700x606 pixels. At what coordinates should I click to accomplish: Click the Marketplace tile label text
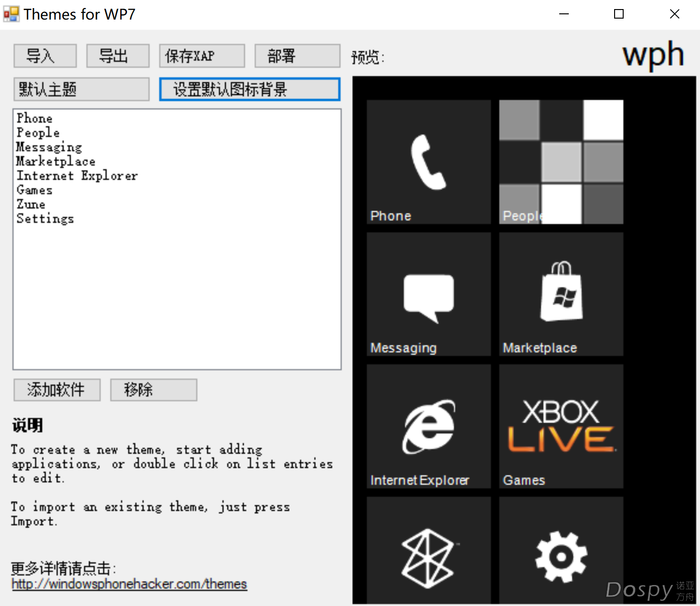(x=540, y=348)
